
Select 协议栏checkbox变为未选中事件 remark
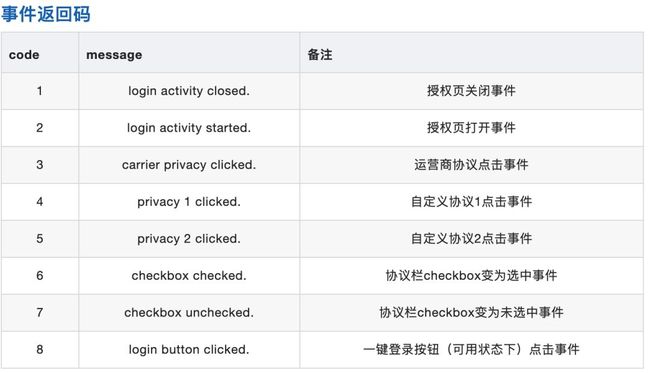click(471, 312)
